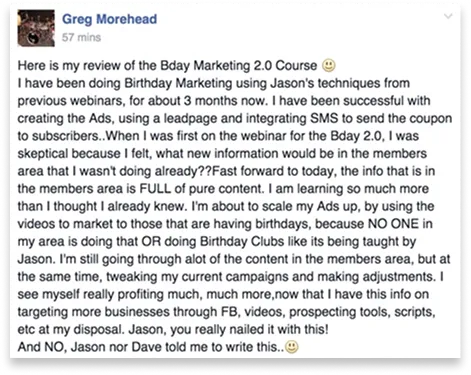Click the phrase 'Bday Marketing 2.0 Course'

pyautogui.click(x=238, y=65)
